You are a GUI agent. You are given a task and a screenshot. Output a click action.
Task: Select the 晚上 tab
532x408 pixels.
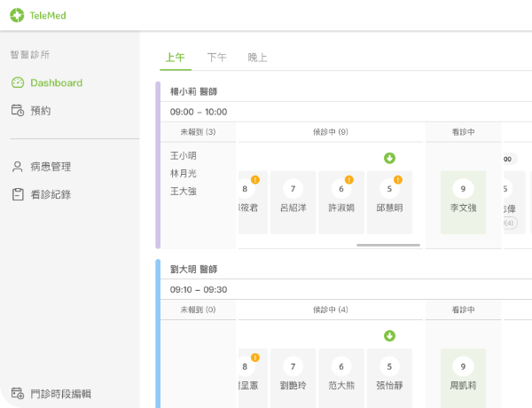point(257,58)
